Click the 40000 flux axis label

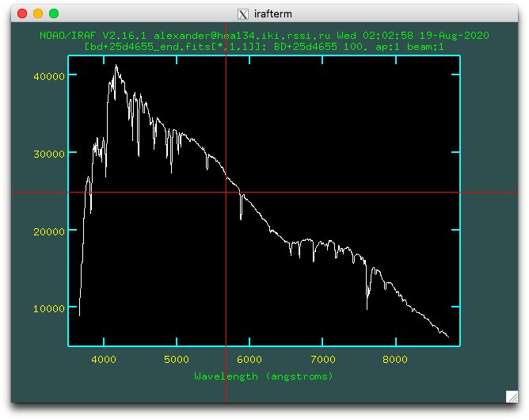coord(49,76)
